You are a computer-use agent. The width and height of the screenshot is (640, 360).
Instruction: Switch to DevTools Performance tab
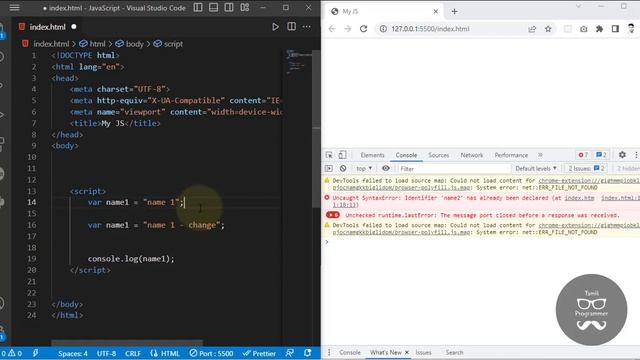pos(511,155)
